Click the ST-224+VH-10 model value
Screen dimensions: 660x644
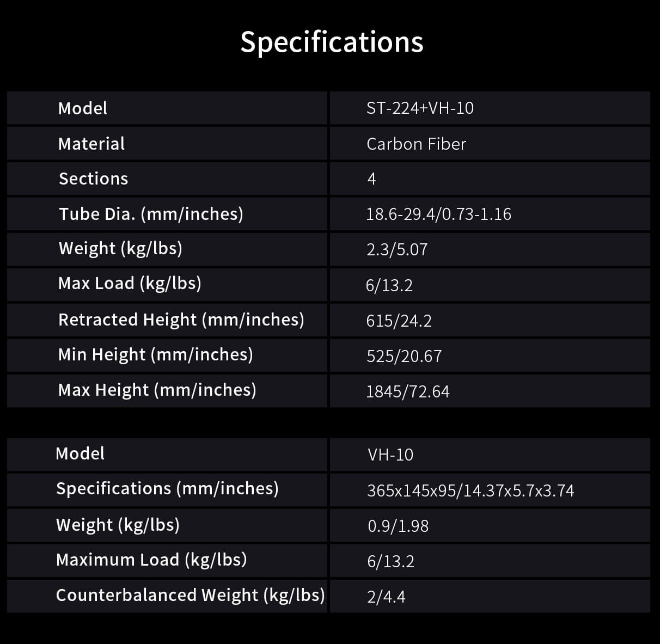(x=420, y=108)
